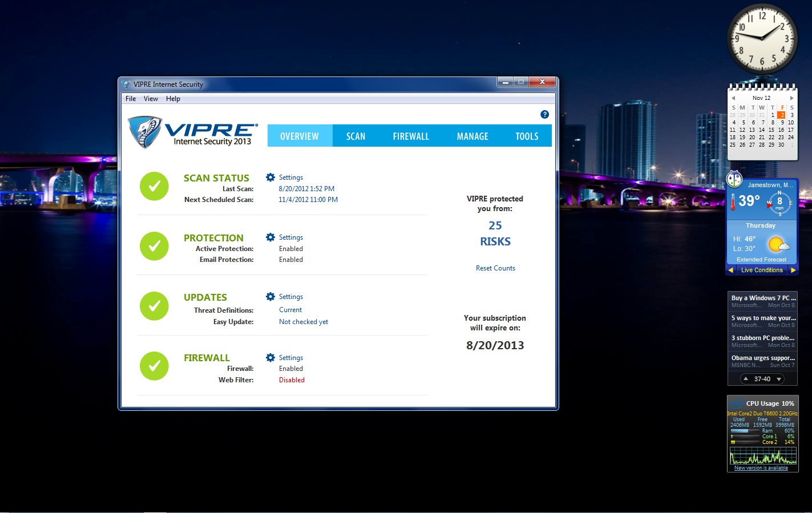Screen dimensions: 812x513
Task: Click the subscription expiry date 8/20/2013
Action: (495, 345)
